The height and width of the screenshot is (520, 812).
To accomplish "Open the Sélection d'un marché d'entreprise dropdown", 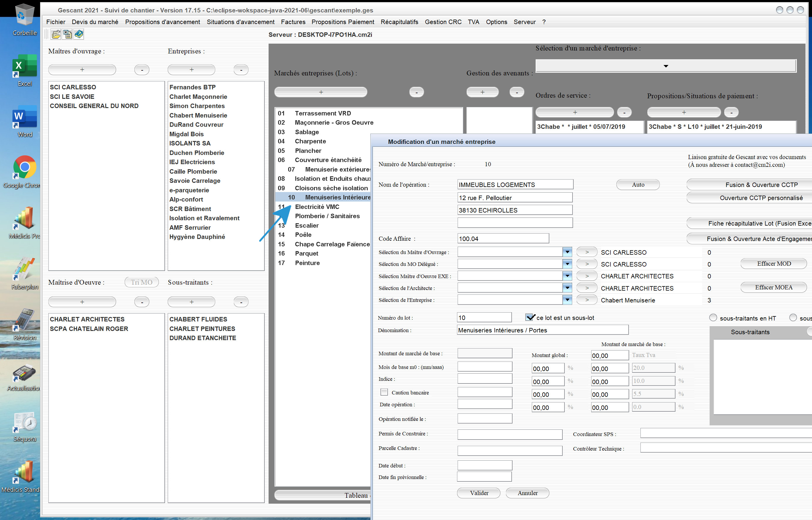I will (665, 66).
